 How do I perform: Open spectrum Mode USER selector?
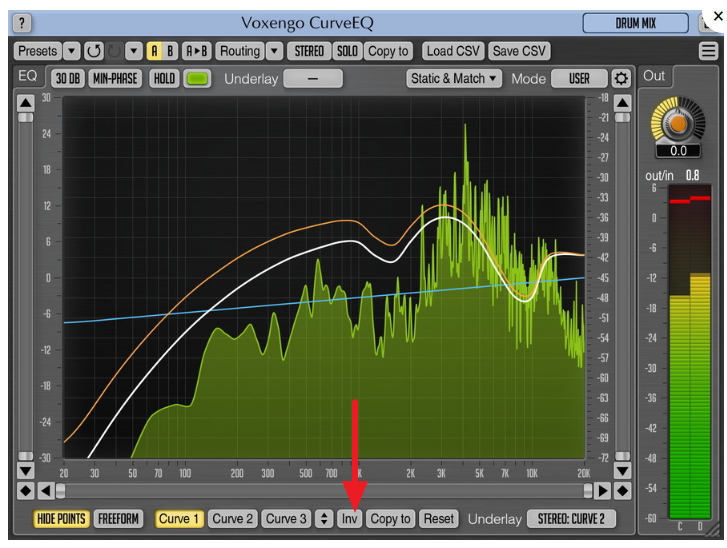[x=579, y=78]
